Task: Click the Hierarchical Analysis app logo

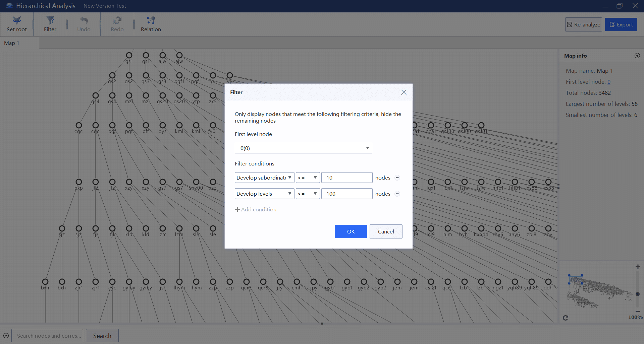Action: pyautogui.click(x=9, y=6)
